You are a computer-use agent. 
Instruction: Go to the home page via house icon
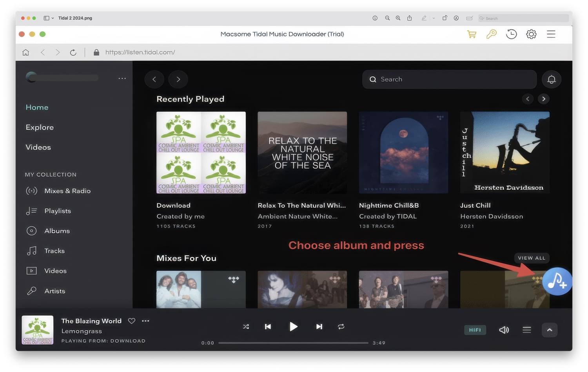pyautogui.click(x=26, y=52)
